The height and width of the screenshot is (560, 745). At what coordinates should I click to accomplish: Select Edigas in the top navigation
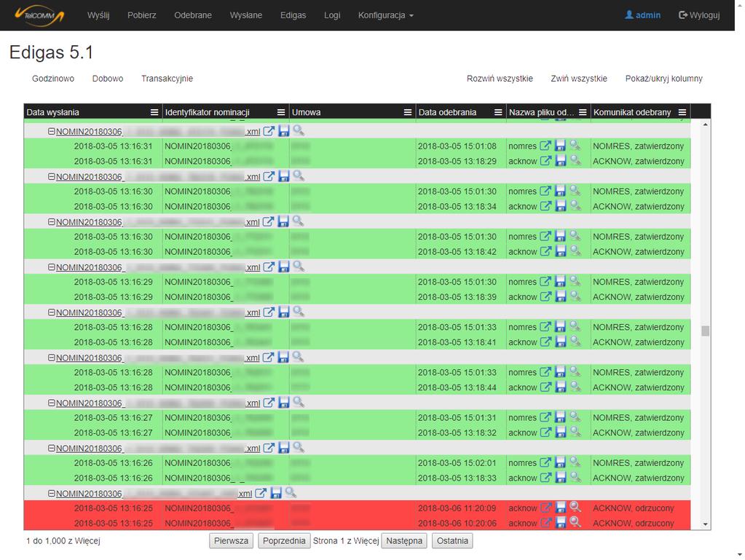point(293,15)
